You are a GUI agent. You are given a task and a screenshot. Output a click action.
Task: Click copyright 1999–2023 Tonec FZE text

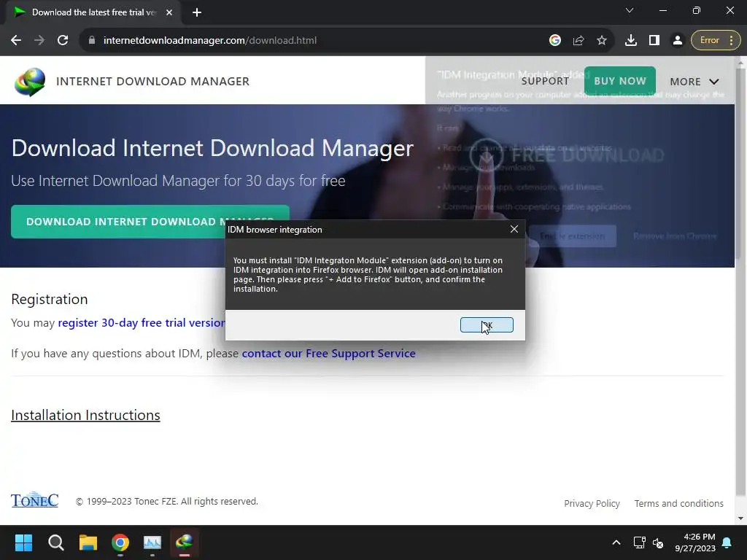(x=167, y=502)
